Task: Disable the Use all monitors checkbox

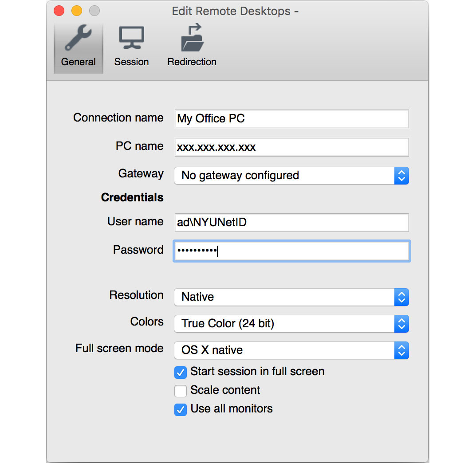Action: click(x=181, y=409)
